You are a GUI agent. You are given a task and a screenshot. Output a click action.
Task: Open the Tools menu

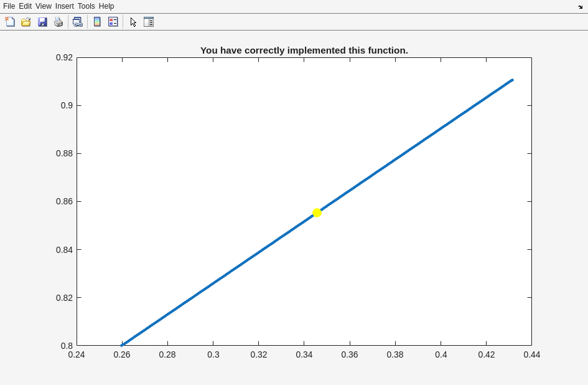pyautogui.click(x=86, y=6)
